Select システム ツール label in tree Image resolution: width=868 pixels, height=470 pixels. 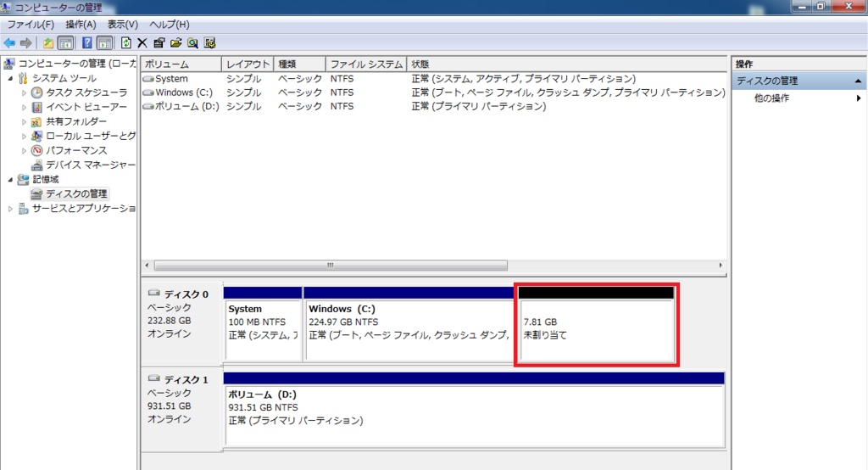click(x=64, y=78)
